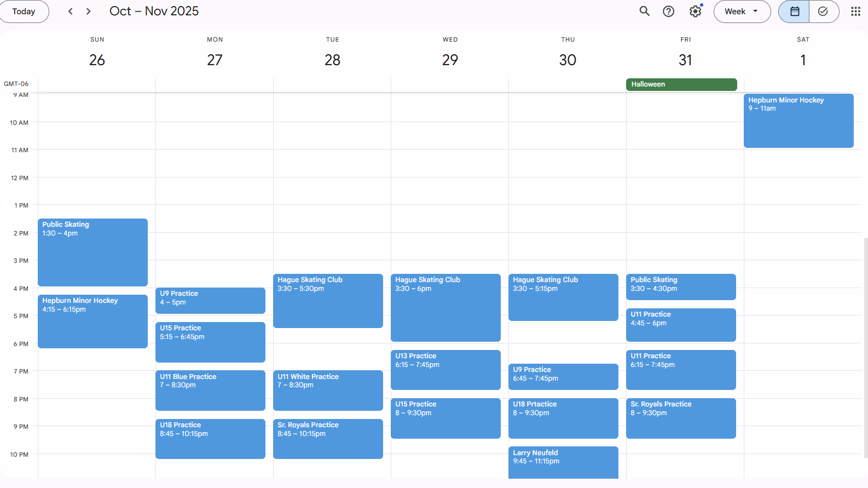
Task: Open Monday U15 Practice 5:15 event
Action: coord(210,342)
